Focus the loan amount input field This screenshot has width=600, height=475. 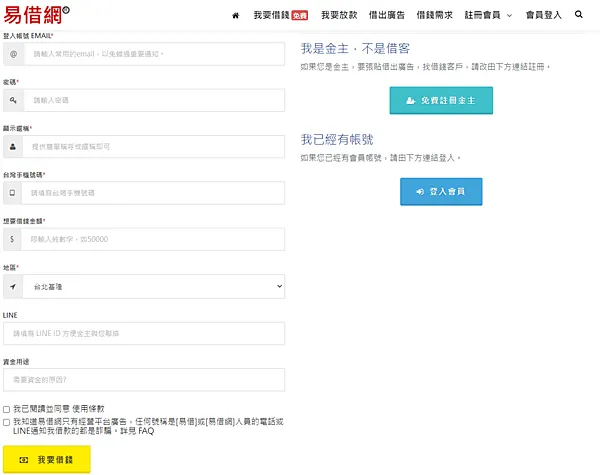153,239
